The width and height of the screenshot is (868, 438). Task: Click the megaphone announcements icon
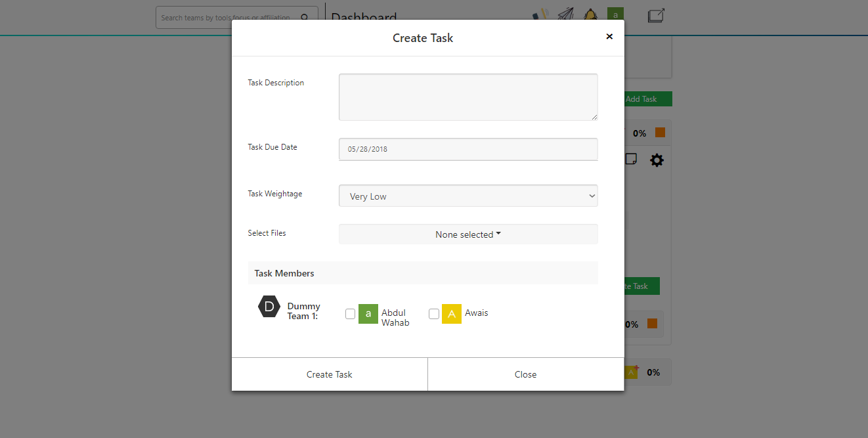pos(540,14)
